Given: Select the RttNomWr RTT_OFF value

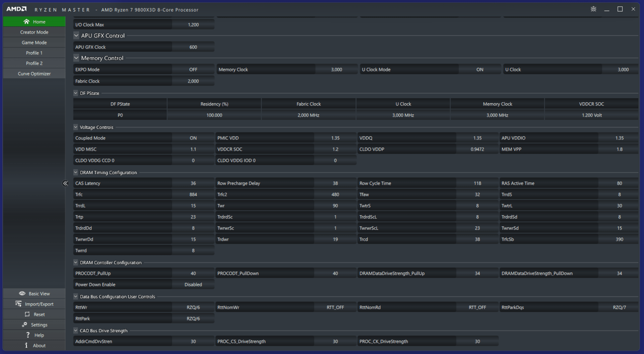Looking at the screenshot, I should 335,307.
